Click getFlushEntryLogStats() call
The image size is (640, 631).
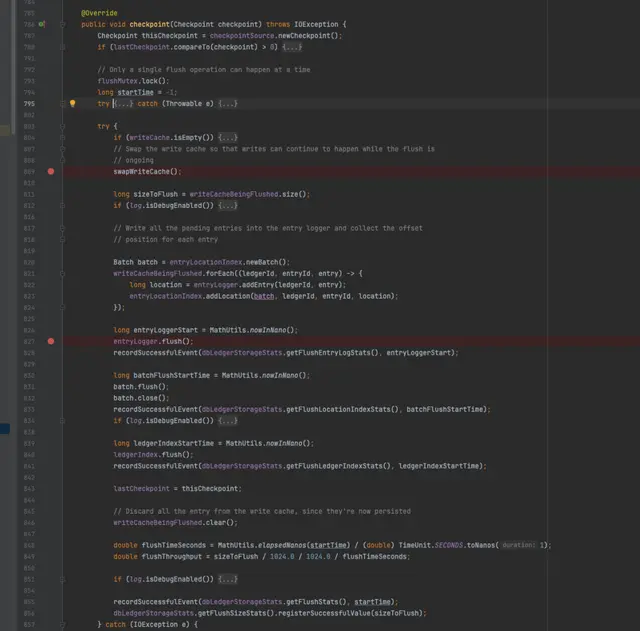coord(332,353)
